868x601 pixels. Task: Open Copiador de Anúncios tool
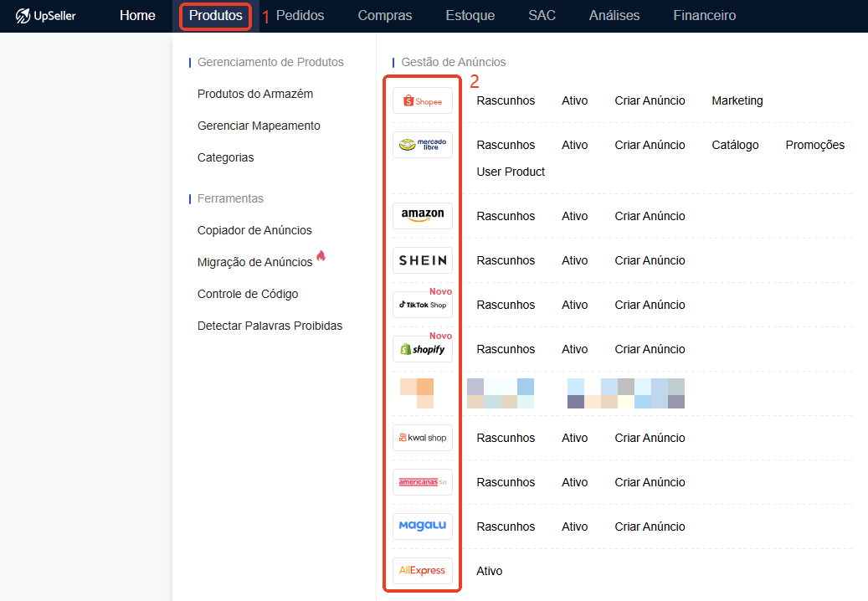[254, 230]
